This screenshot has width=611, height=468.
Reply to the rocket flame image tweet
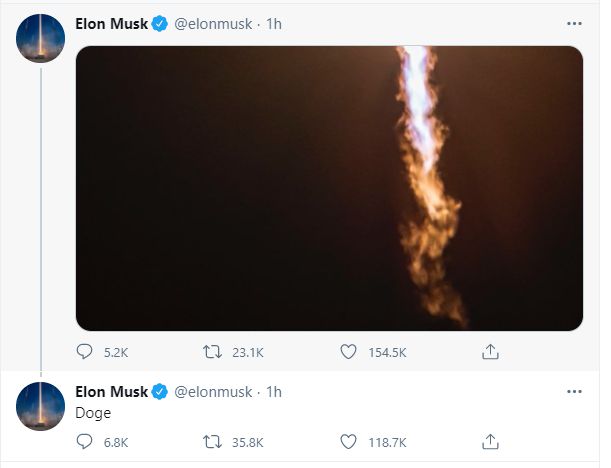click(86, 352)
